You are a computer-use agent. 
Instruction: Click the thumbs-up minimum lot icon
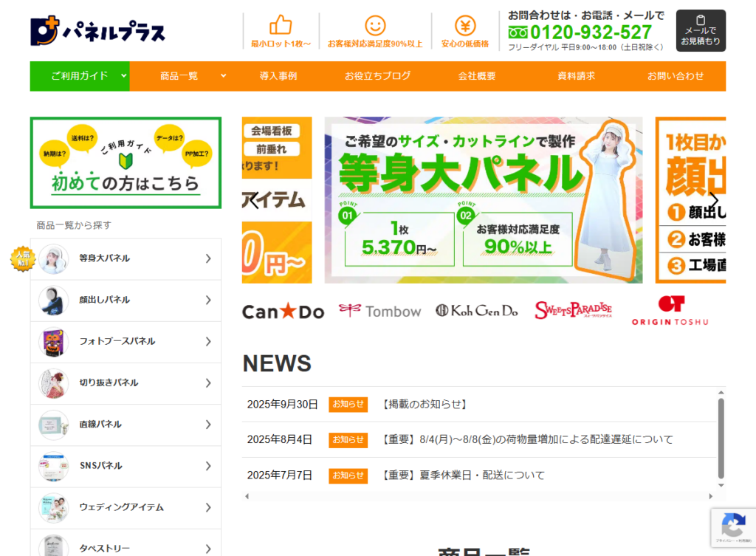[281, 26]
